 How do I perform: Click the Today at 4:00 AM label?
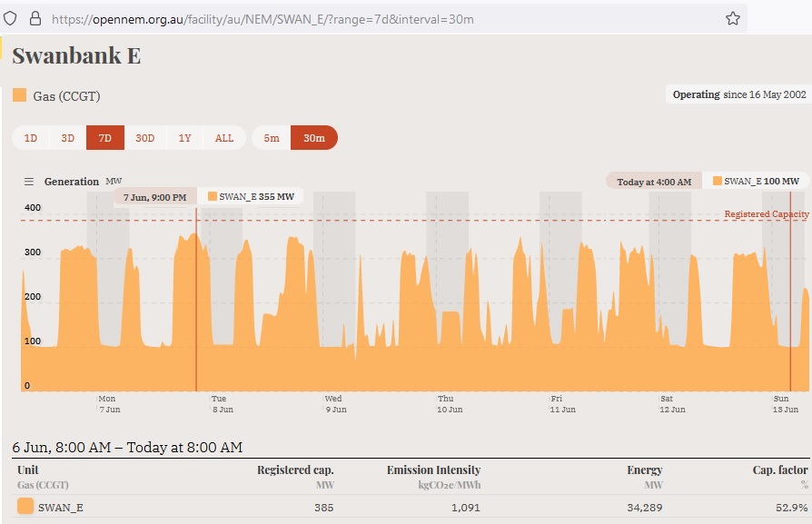tap(654, 183)
